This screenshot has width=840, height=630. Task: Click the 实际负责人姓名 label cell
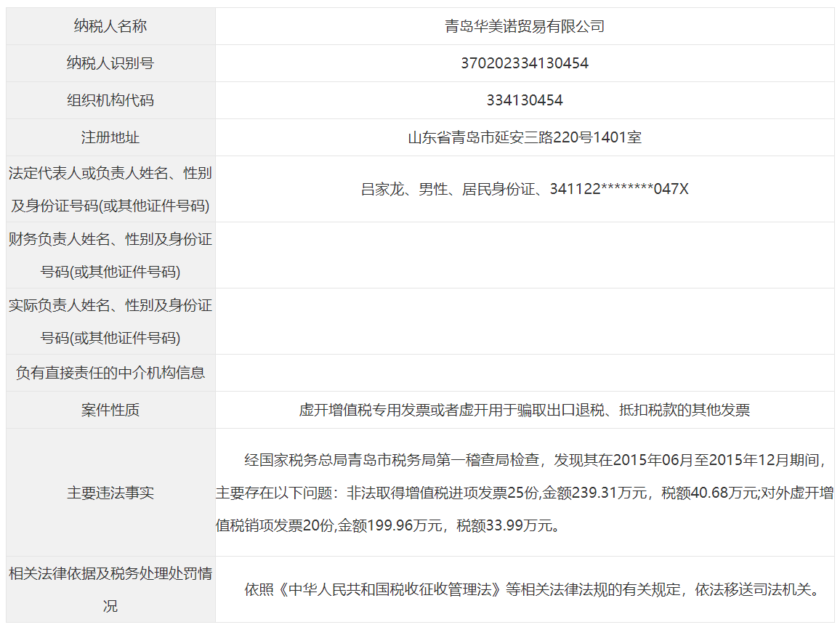pyautogui.click(x=110, y=321)
